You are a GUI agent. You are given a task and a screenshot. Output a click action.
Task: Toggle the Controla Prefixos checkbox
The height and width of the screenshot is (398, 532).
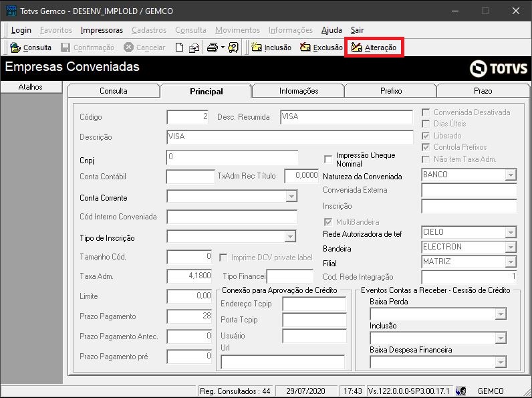click(426, 147)
